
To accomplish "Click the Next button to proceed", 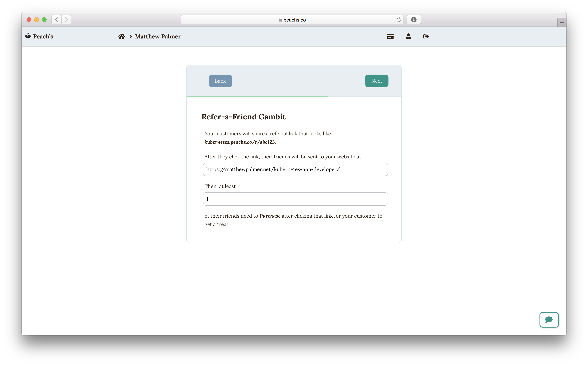I will point(376,81).
